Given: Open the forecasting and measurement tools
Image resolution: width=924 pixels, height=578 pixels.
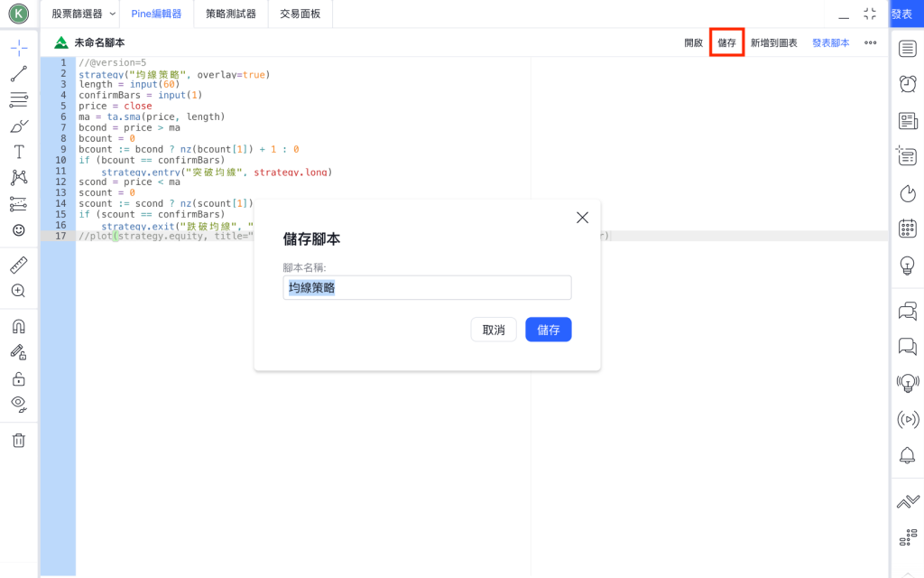Looking at the screenshot, I should (19, 204).
